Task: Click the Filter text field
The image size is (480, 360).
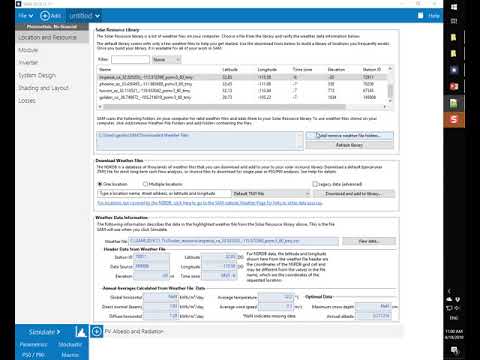Action: [x=130, y=60]
